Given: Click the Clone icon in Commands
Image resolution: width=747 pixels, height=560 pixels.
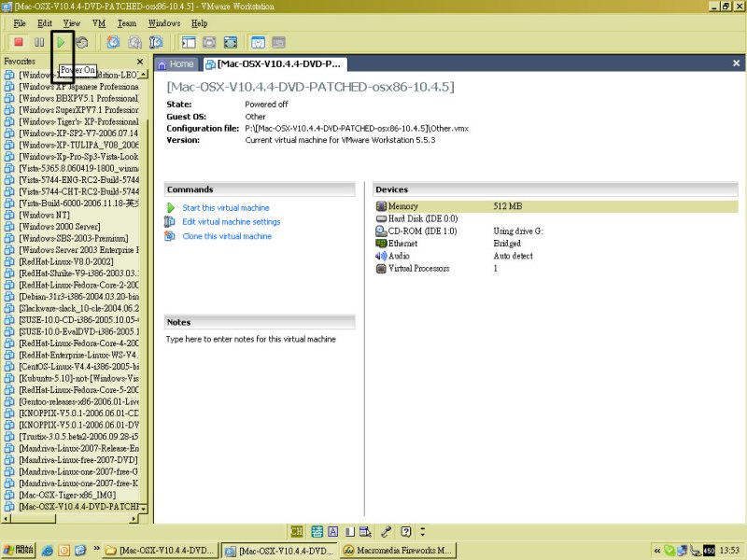Looking at the screenshot, I should [170, 236].
